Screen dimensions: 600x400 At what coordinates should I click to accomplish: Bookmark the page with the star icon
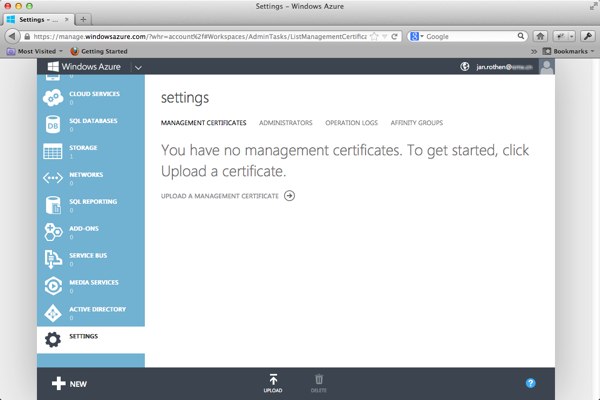374,36
